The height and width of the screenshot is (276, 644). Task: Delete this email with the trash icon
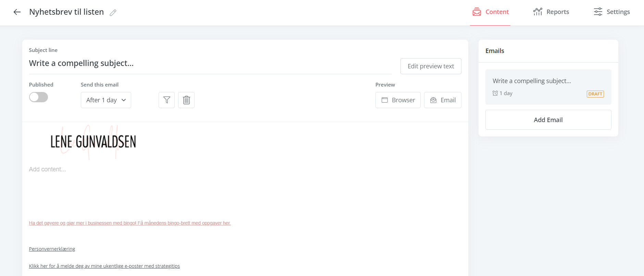coord(186,100)
